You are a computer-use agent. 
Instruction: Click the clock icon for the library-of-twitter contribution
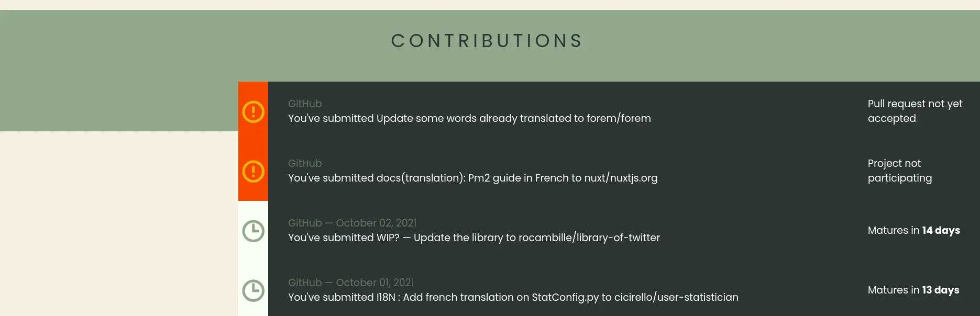(x=253, y=231)
